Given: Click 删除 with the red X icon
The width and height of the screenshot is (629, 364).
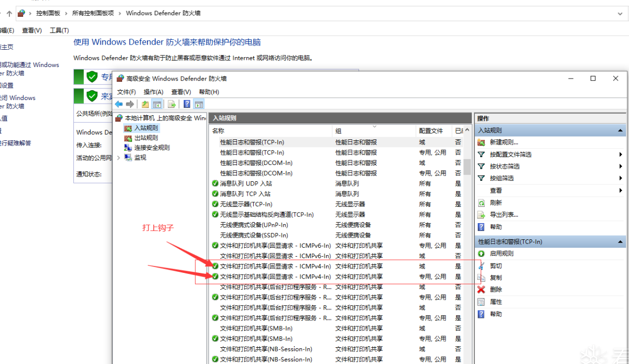Looking at the screenshot, I should coord(496,290).
